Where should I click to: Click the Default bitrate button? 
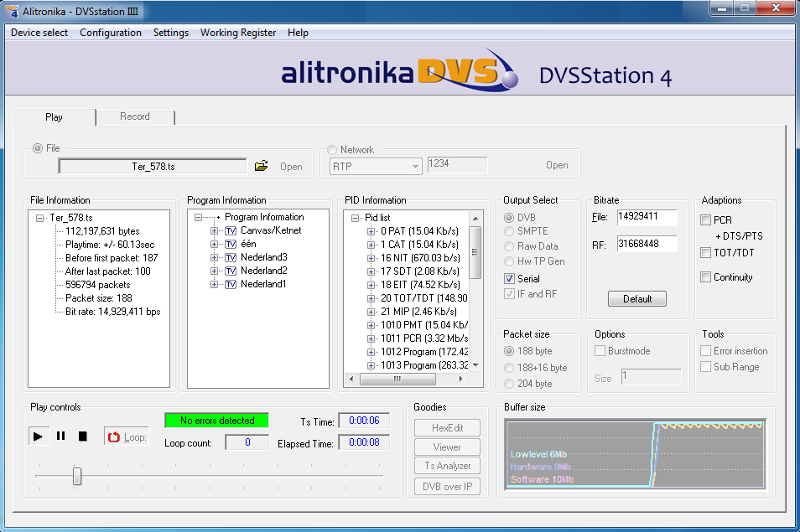pos(636,299)
